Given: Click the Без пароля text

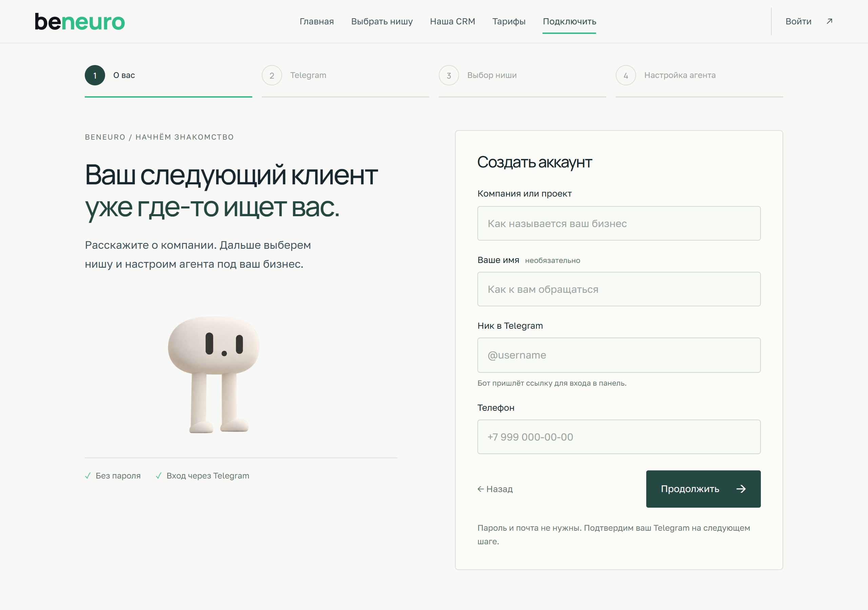Looking at the screenshot, I should (x=118, y=475).
